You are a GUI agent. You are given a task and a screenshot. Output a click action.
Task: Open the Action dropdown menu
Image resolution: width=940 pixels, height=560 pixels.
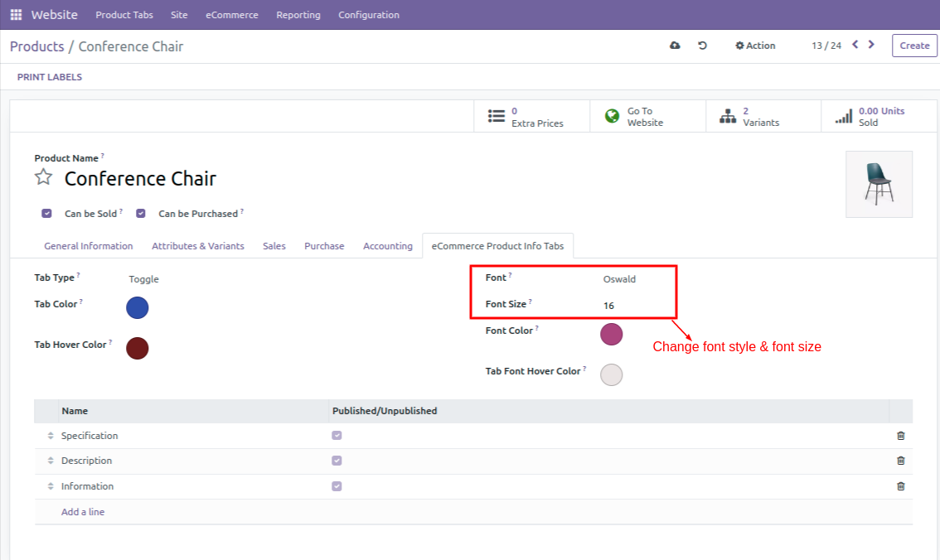755,46
